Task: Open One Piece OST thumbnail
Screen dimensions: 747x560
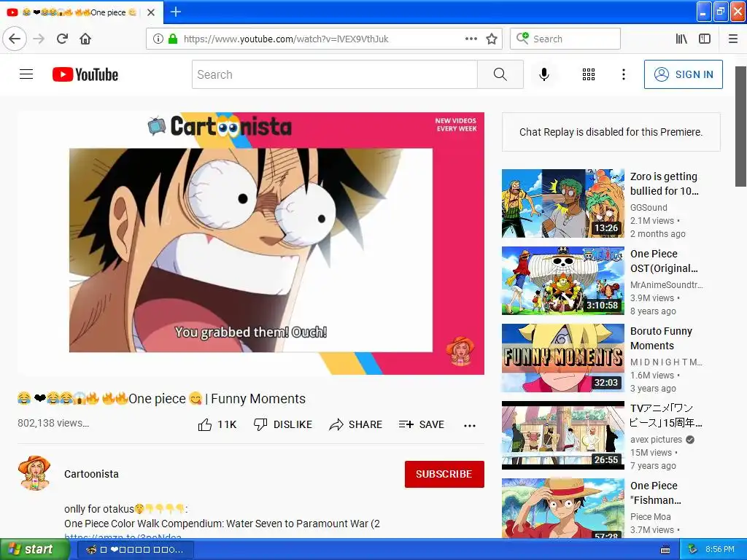Action: 562,281
